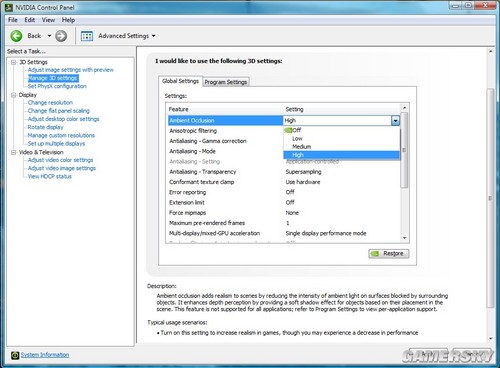Click the NVIDIA Control Panel title icon

[9, 7]
